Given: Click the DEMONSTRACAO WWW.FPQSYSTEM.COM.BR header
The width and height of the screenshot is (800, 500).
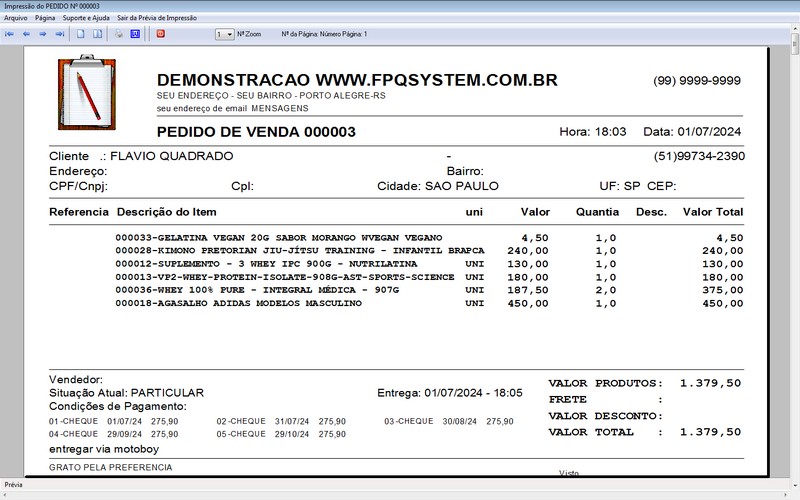Looking at the screenshot, I should point(357,80).
